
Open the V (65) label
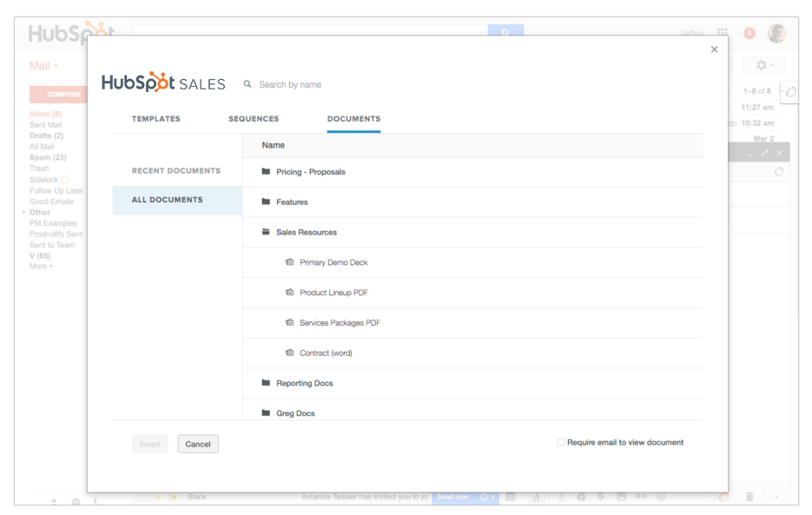point(40,255)
